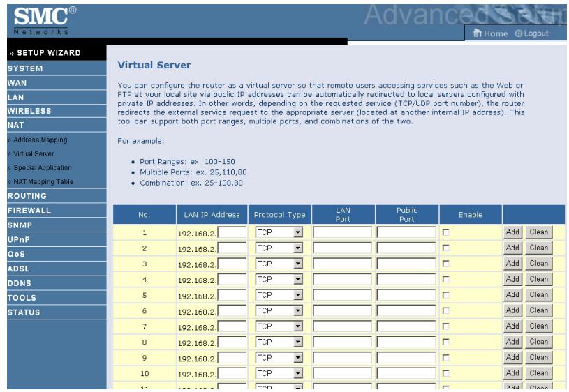
Task: Open Protocol Type dropdown in row 8
Action: point(279,342)
